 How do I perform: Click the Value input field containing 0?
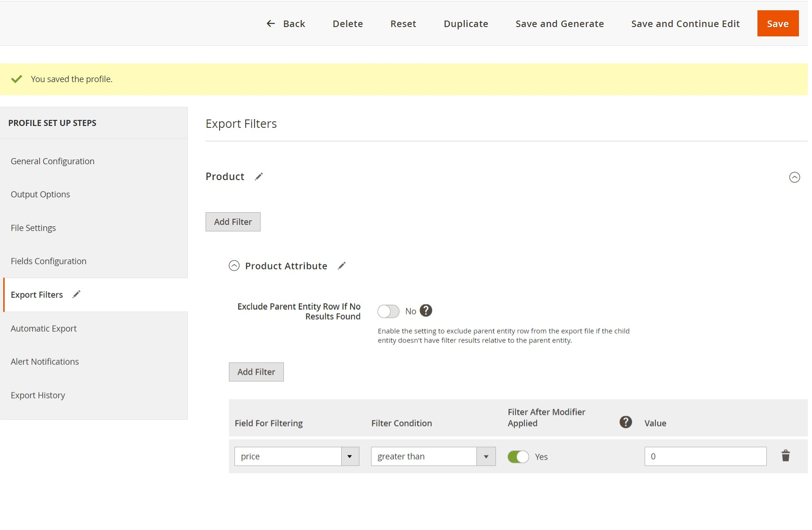[705, 456]
